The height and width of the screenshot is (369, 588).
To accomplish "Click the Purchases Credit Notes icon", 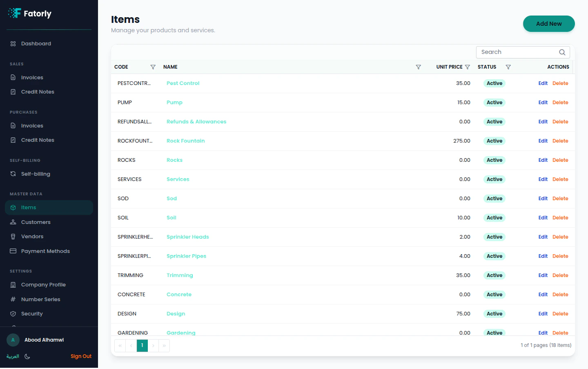I will click(x=13, y=140).
